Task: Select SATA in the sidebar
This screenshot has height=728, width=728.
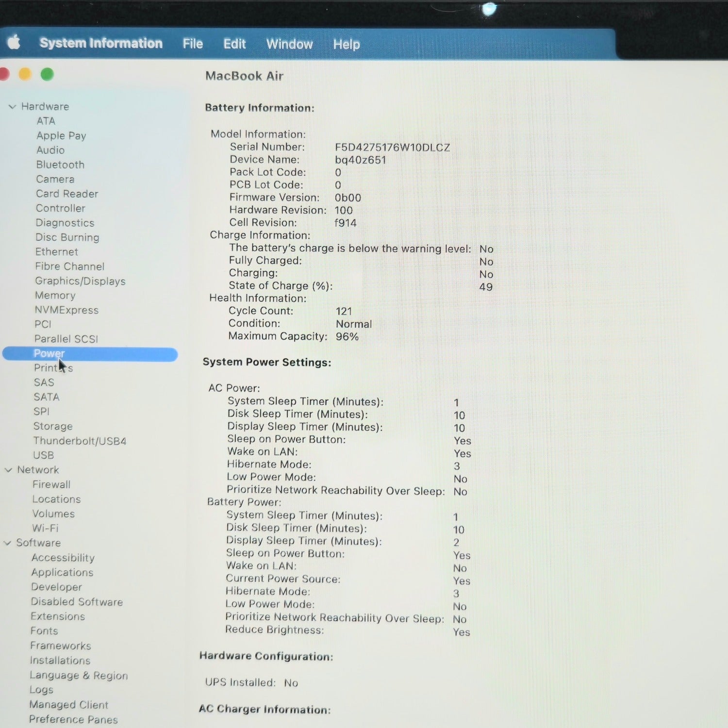Action: click(x=47, y=397)
